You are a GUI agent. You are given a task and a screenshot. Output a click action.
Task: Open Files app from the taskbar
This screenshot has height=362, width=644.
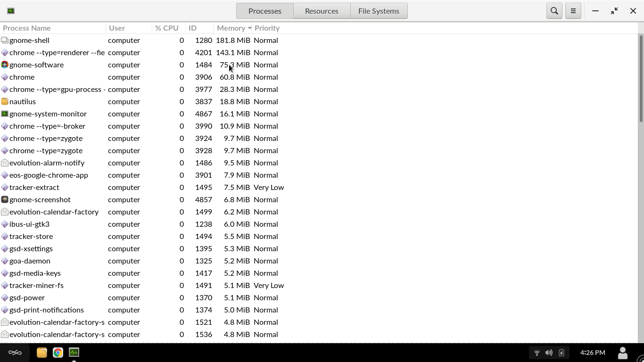41,353
